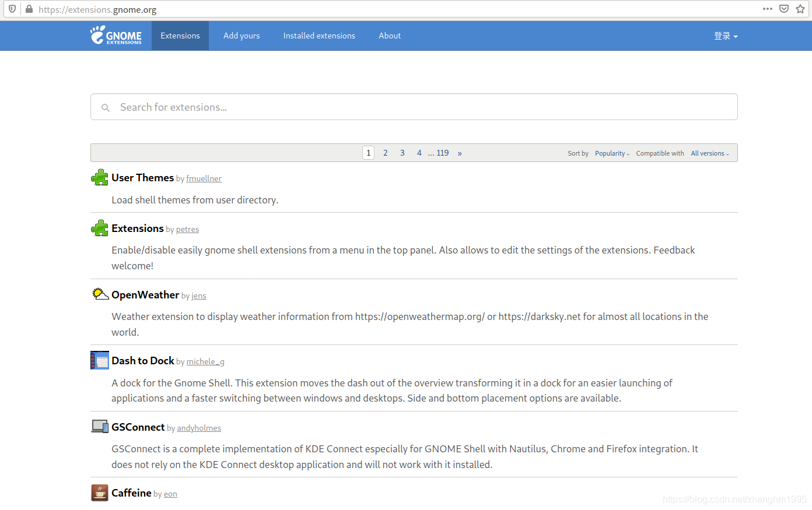Click the next page » arrow
The image size is (812, 510).
click(x=460, y=153)
